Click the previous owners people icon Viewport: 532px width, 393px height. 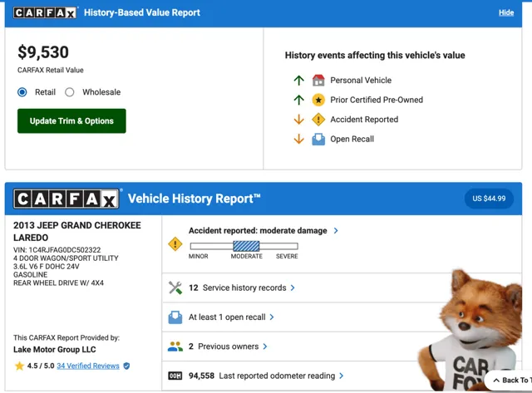point(175,346)
